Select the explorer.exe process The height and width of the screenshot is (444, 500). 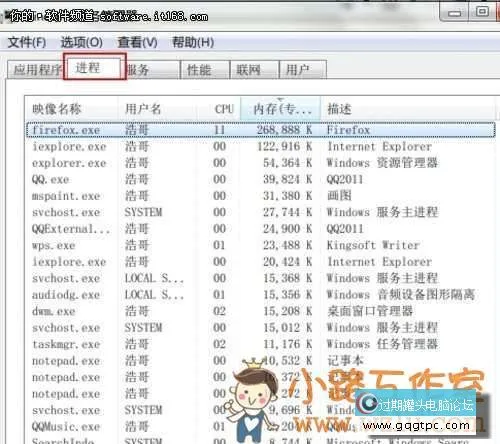261,163
